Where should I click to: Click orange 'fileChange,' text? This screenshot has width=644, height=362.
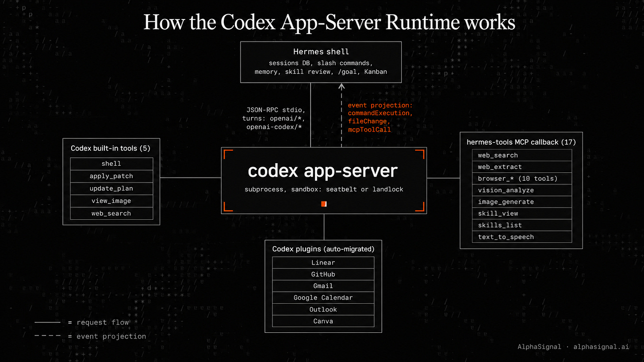[x=369, y=122]
